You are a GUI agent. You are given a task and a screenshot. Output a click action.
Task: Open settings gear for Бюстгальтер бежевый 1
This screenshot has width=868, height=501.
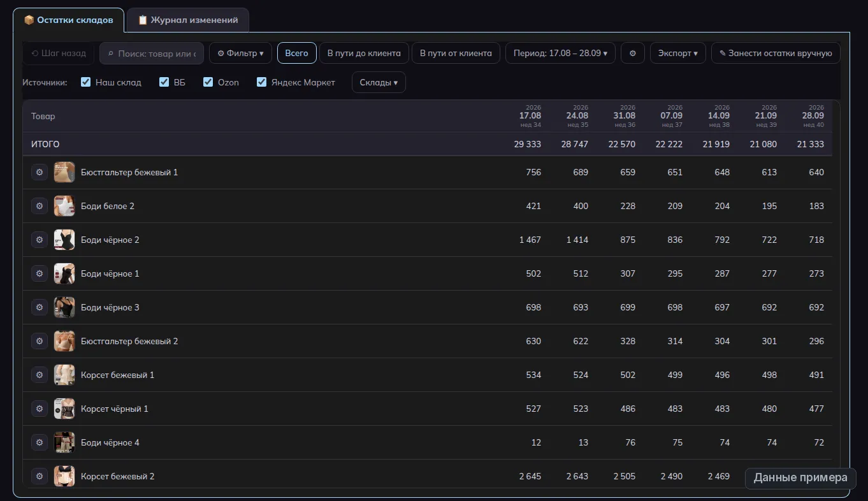pyautogui.click(x=40, y=172)
